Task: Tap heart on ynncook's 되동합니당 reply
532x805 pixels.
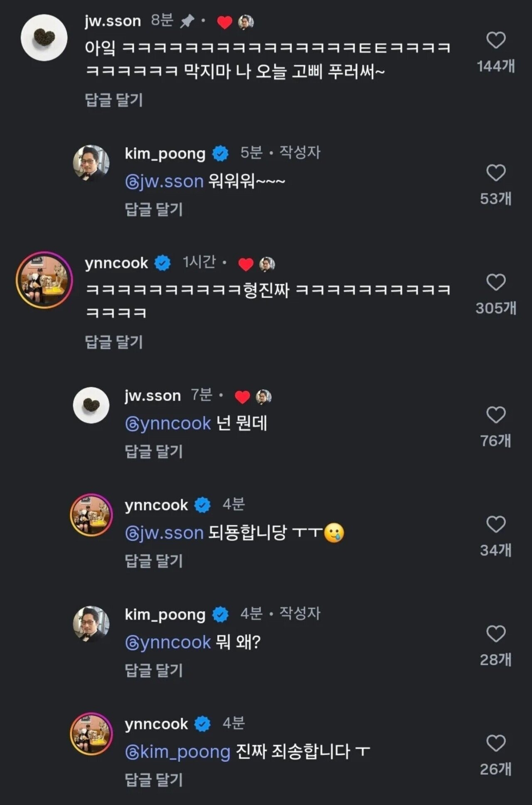Action: [x=495, y=524]
